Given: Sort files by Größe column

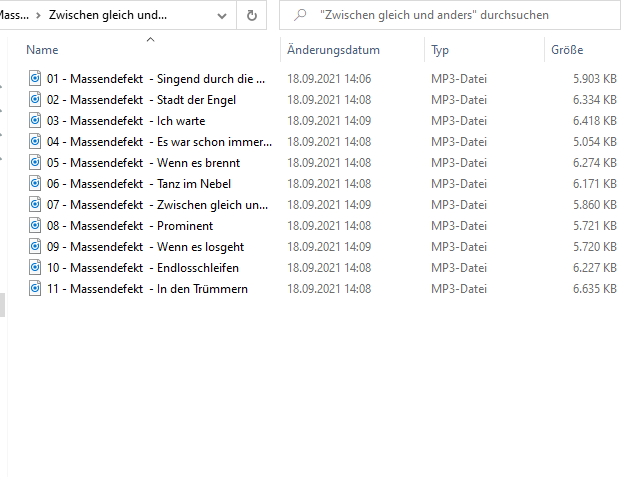Looking at the screenshot, I should click(x=567, y=50).
